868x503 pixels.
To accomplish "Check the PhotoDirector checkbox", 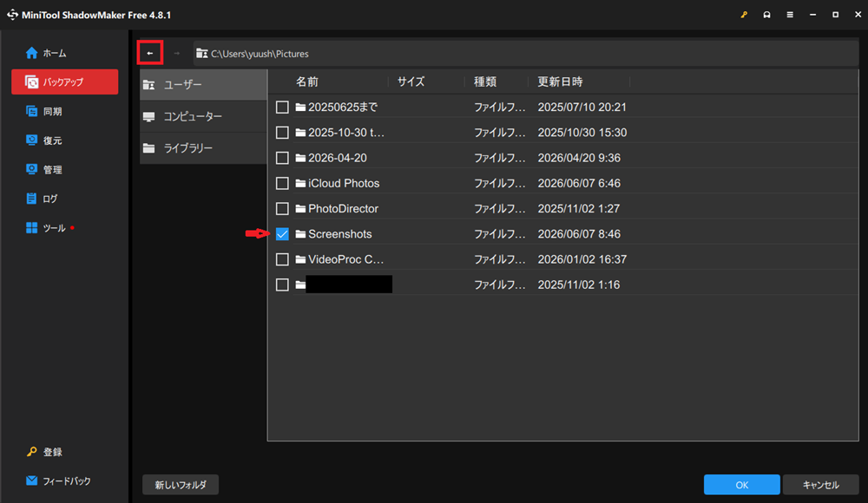I will pos(282,209).
